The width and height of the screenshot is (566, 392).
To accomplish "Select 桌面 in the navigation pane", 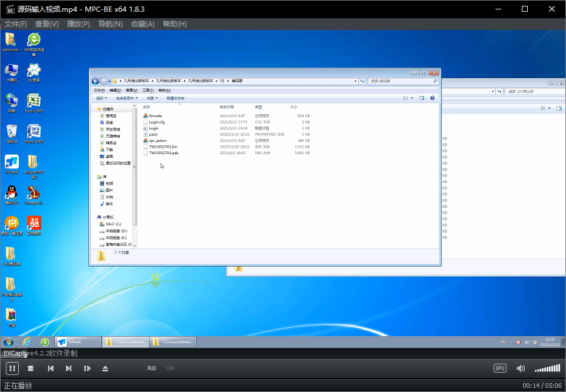I will [107, 157].
